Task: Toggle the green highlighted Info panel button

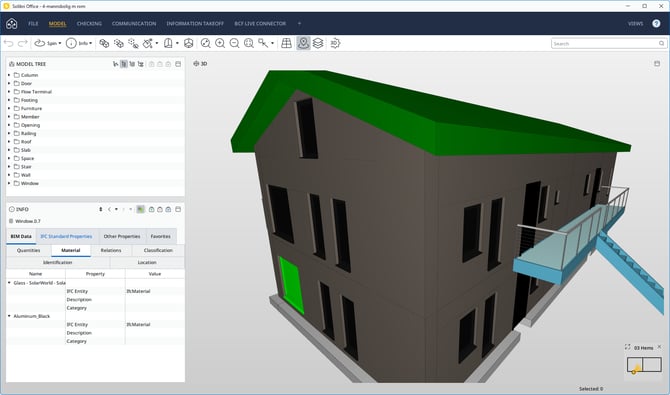Action: 140,209
